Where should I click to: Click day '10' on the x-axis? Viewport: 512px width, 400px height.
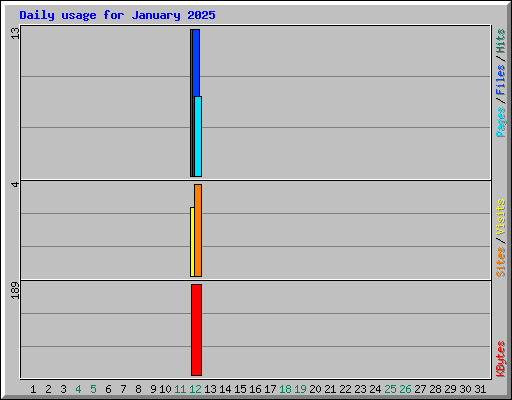pos(165,389)
